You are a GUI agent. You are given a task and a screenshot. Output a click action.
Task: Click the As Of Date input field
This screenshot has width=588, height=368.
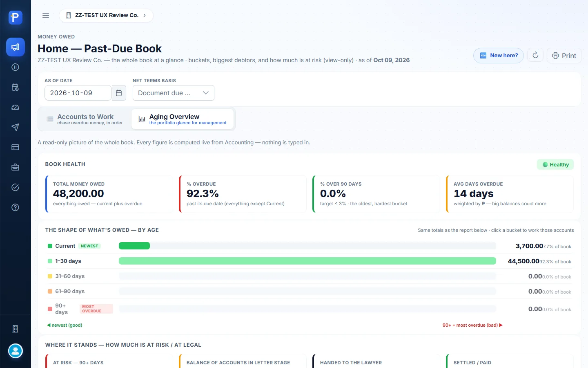78,93
